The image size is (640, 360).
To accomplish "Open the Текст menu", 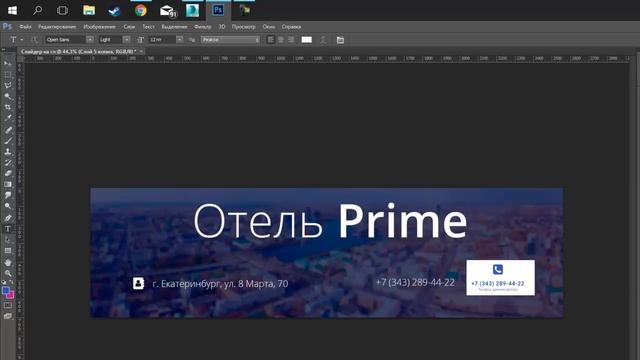I will coord(149,27).
